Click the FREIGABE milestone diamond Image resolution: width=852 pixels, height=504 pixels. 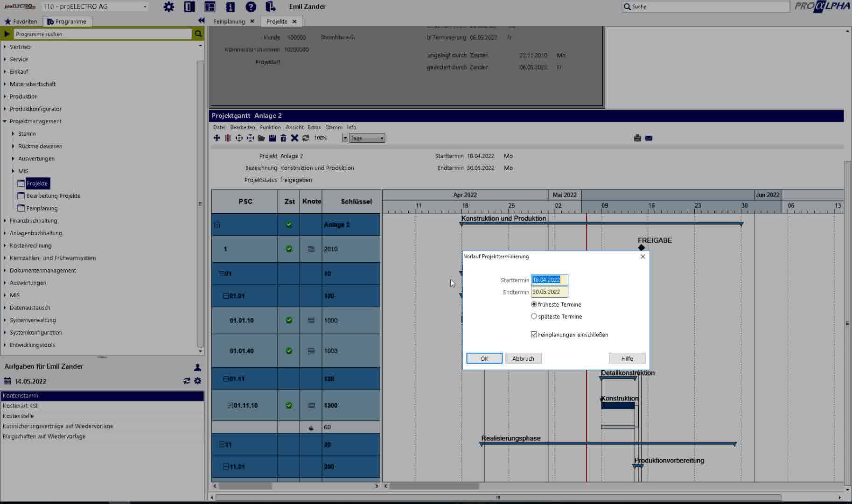tap(642, 248)
